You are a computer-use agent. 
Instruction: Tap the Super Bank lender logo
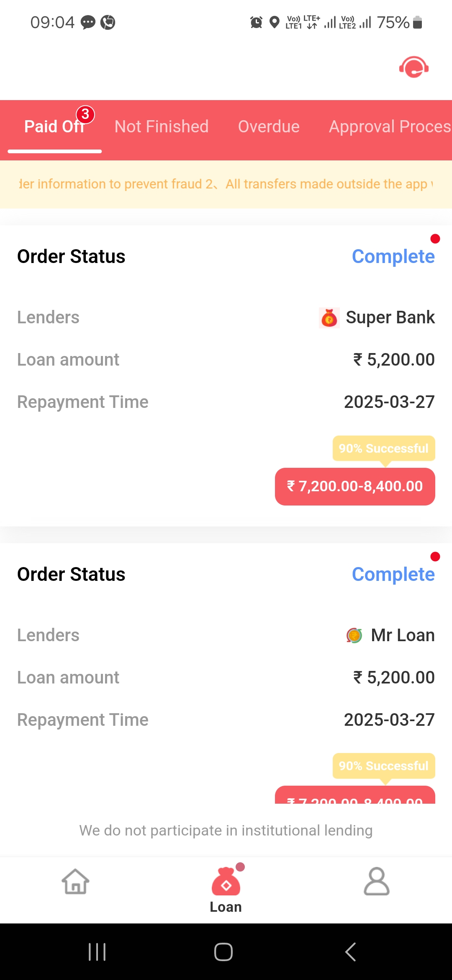pyautogui.click(x=329, y=318)
